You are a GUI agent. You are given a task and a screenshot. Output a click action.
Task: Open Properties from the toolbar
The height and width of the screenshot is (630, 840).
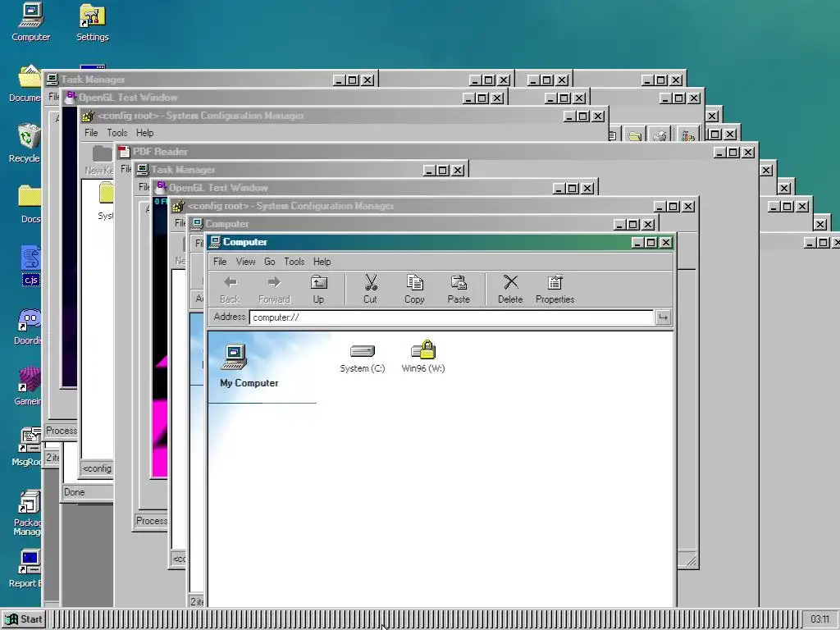[555, 290]
